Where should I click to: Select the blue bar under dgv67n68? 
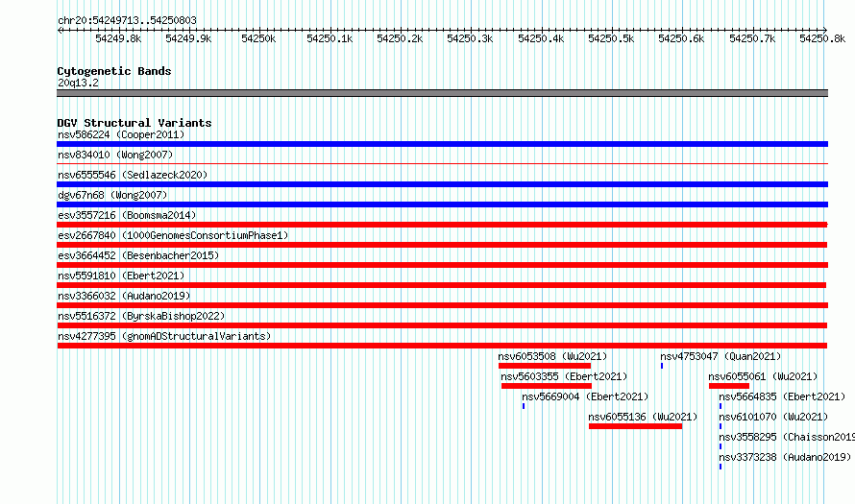tap(442, 204)
